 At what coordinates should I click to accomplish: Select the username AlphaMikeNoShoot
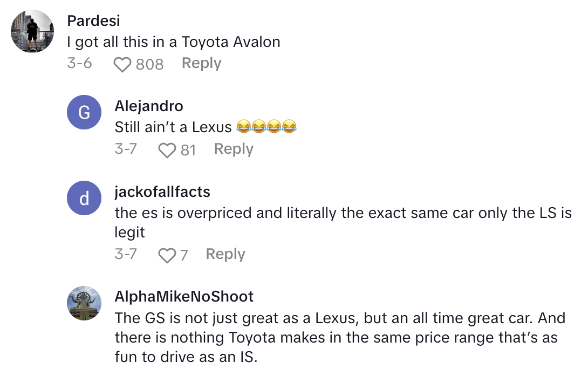[x=184, y=296]
